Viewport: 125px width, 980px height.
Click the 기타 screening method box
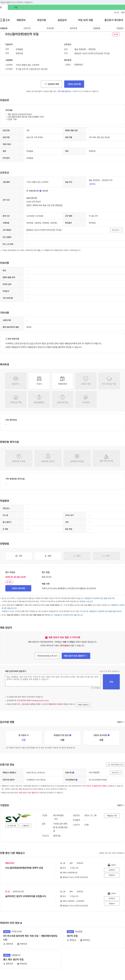coord(106,556)
